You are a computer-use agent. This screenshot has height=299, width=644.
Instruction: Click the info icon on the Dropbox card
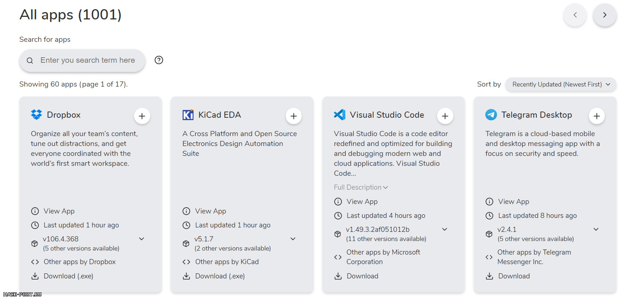35,211
